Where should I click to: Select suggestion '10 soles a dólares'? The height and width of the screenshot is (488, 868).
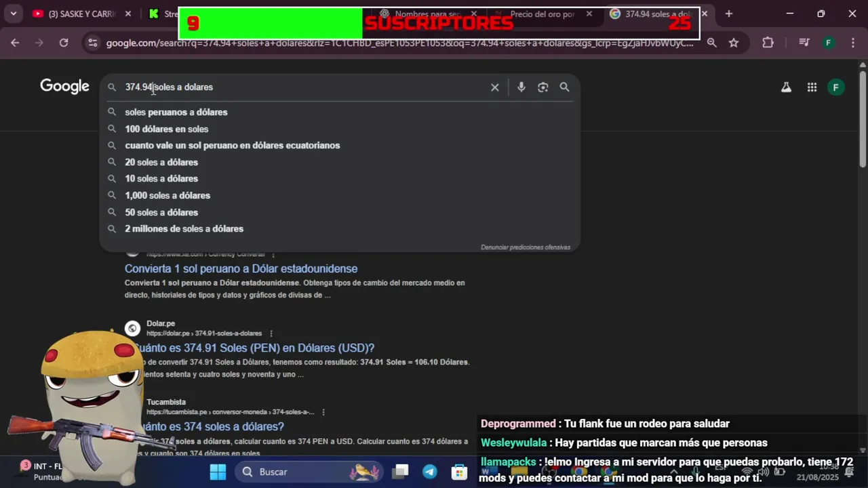[339, 178]
